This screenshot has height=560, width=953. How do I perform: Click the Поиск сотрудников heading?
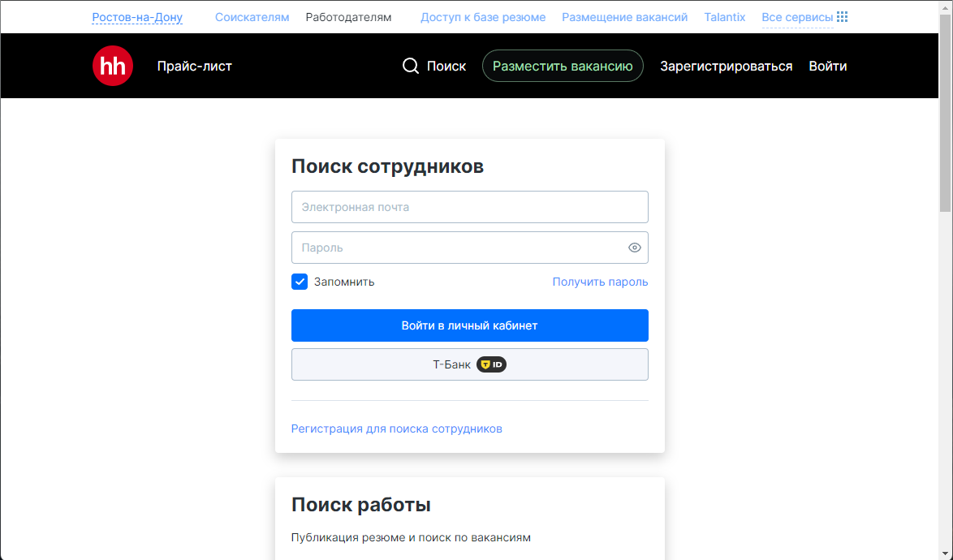click(388, 166)
